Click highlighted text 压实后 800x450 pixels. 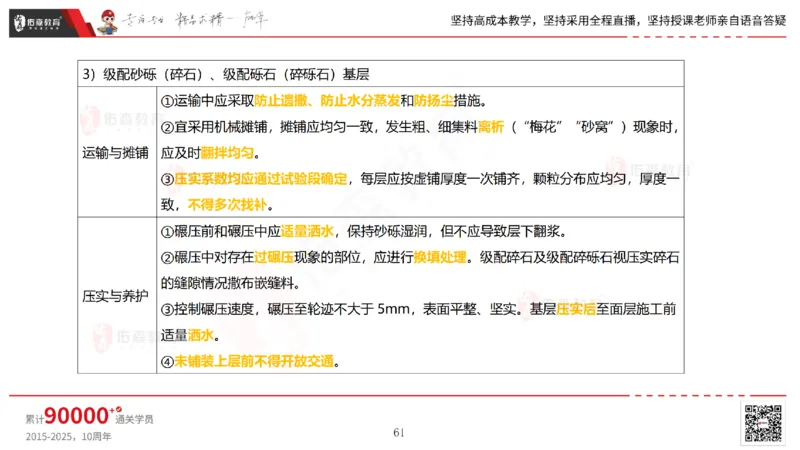(576, 309)
